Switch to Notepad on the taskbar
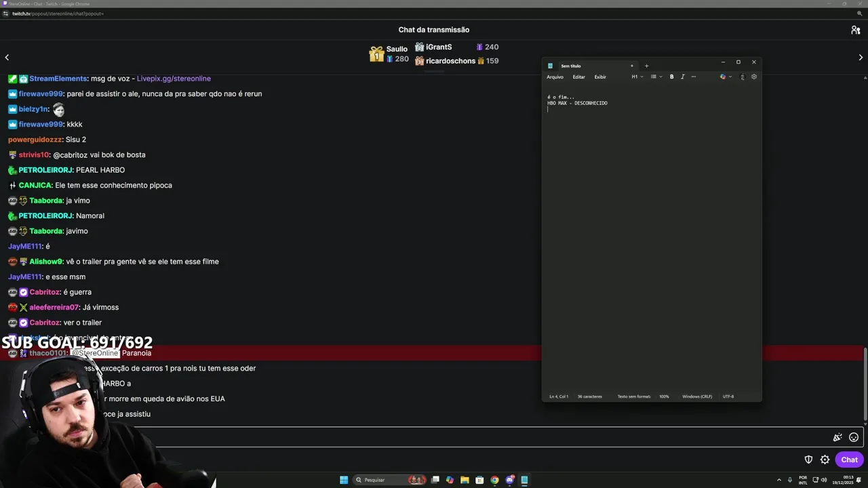This screenshot has height=488, width=868. click(x=524, y=480)
